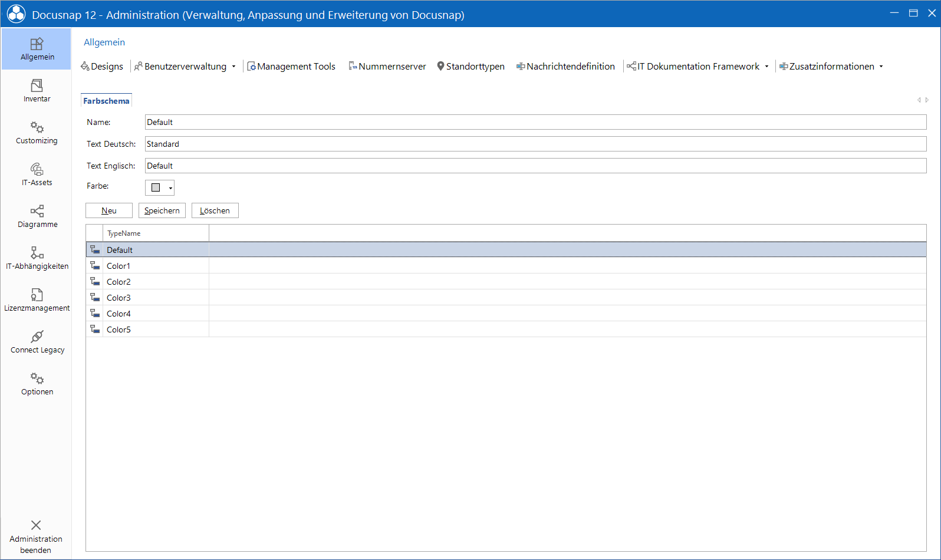Screen dimensions: 941x560
Task: Open Nachrichtendefinition toolbar item
Action: 565,67
